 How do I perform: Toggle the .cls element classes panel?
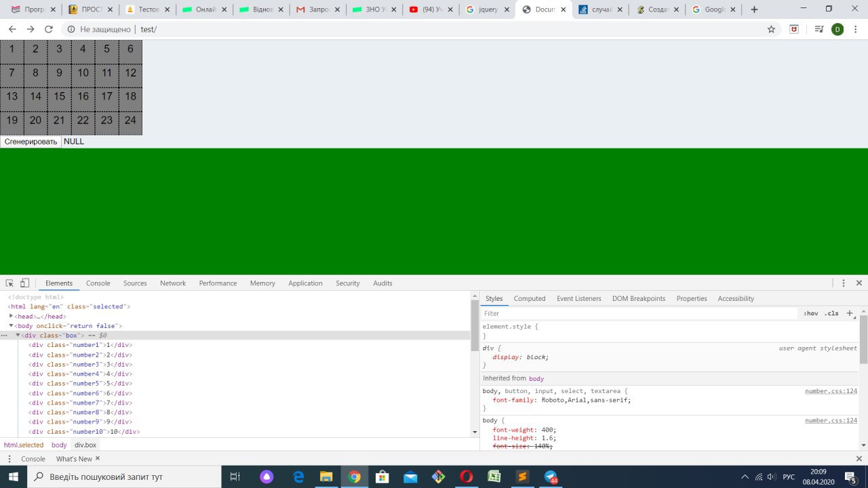831,314
